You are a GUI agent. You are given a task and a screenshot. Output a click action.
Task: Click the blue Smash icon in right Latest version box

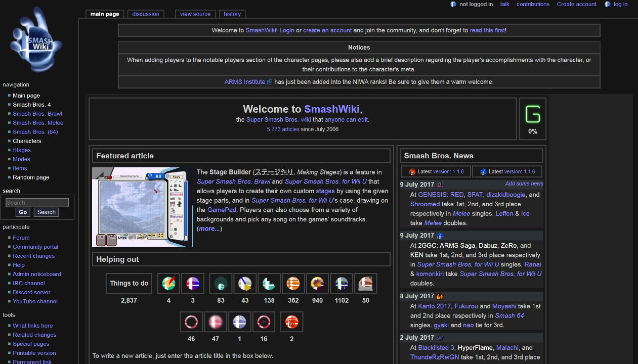coord(483,171)
